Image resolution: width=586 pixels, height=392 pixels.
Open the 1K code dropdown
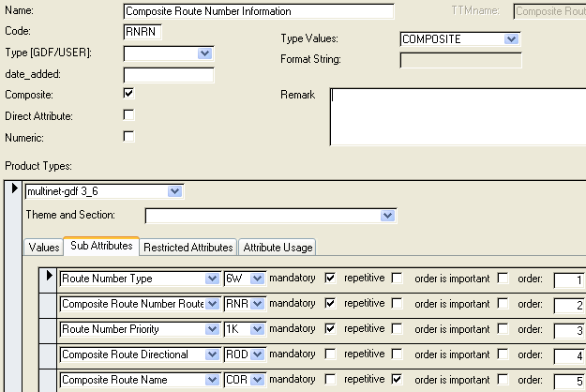[x=257, y=329]
